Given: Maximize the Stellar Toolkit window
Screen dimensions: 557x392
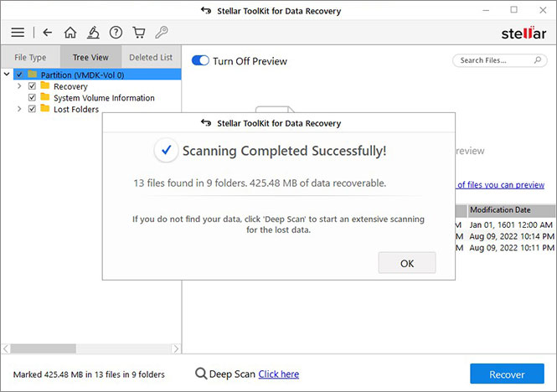Looking at the screenshot, I should coord(514,10).
